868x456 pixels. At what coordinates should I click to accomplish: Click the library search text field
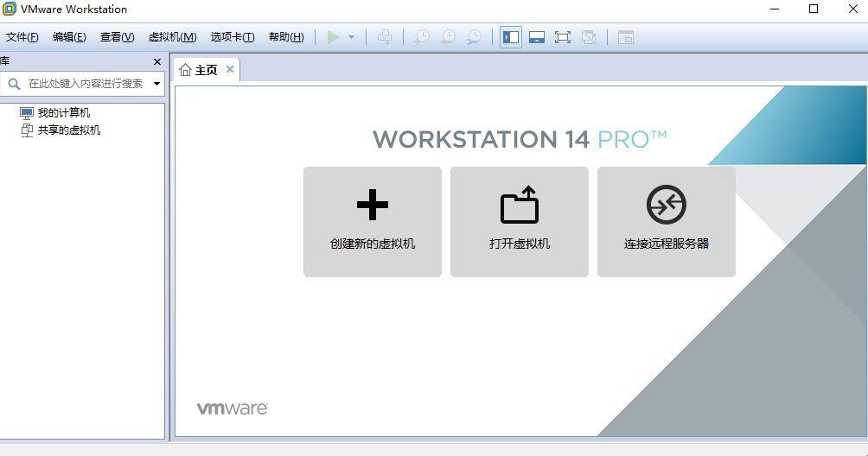[x=86, y=84]
